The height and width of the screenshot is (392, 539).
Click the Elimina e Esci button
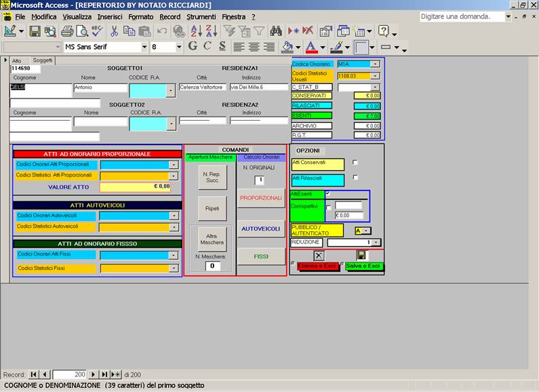click(x=317, y=266)
